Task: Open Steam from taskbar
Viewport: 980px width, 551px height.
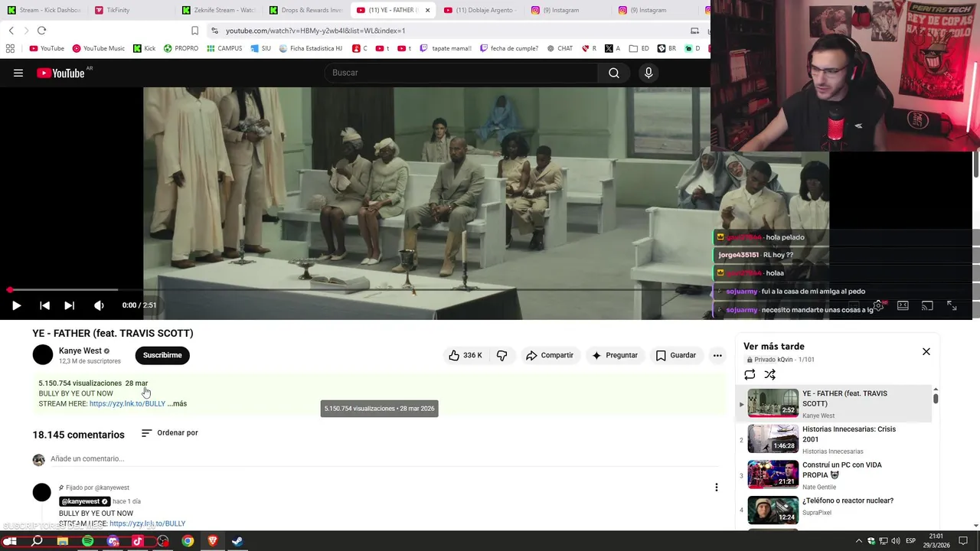Action: coord(237,541)
